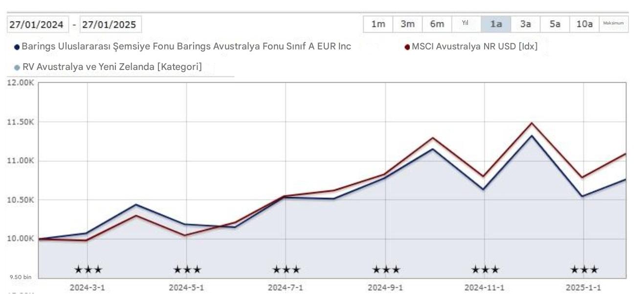Click the three stars above 2024-9-1
The width and height of the screenshot is (644, 299).
pos(386,269)
